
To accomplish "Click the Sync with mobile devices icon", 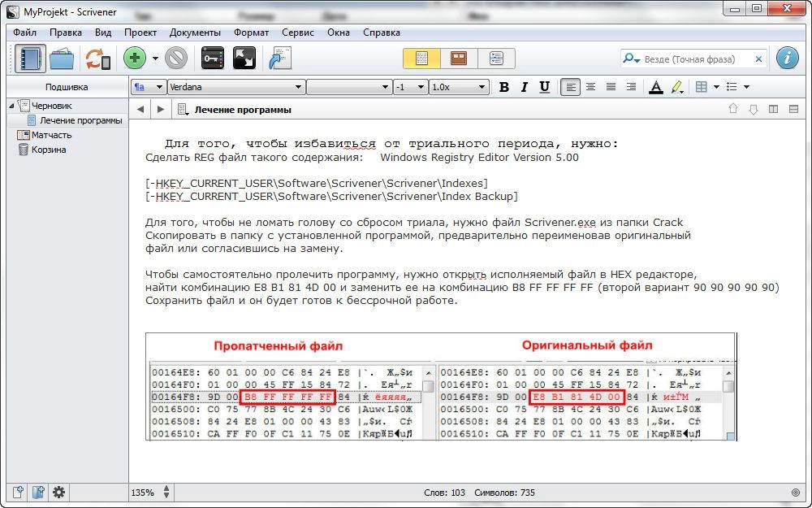I will pos(97,59).
